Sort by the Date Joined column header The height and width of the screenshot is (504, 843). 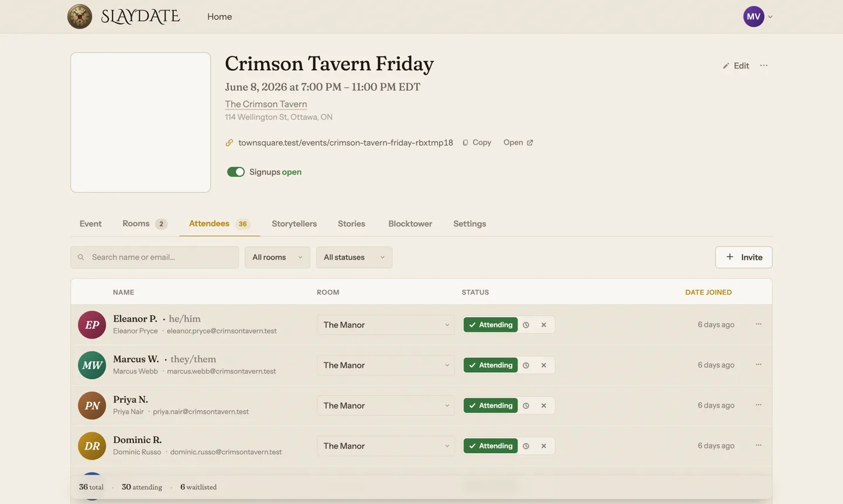coord(708,293)
